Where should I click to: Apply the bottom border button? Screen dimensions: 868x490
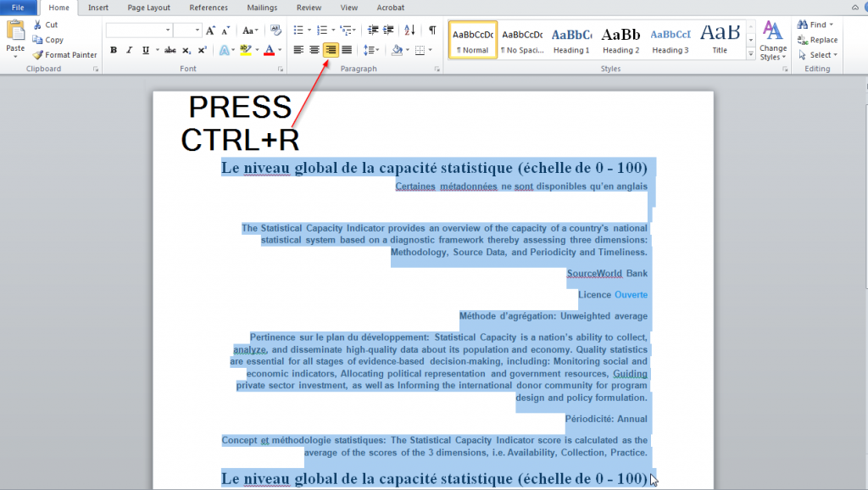click(x=420, y=50)
